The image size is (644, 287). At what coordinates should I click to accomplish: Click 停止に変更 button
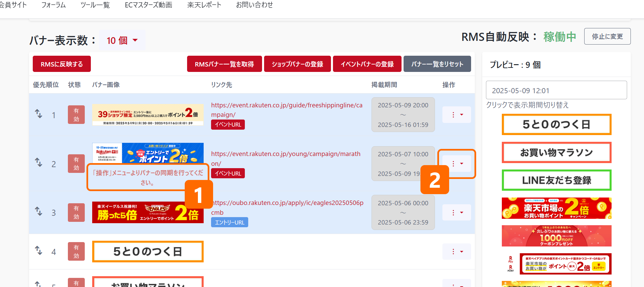pyautogui.click(x=608, y=36)
